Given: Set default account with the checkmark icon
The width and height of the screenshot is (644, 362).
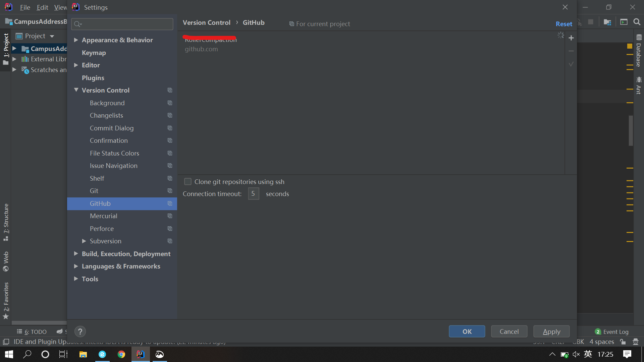Looking at the screenshot, I should coord(571,64).
